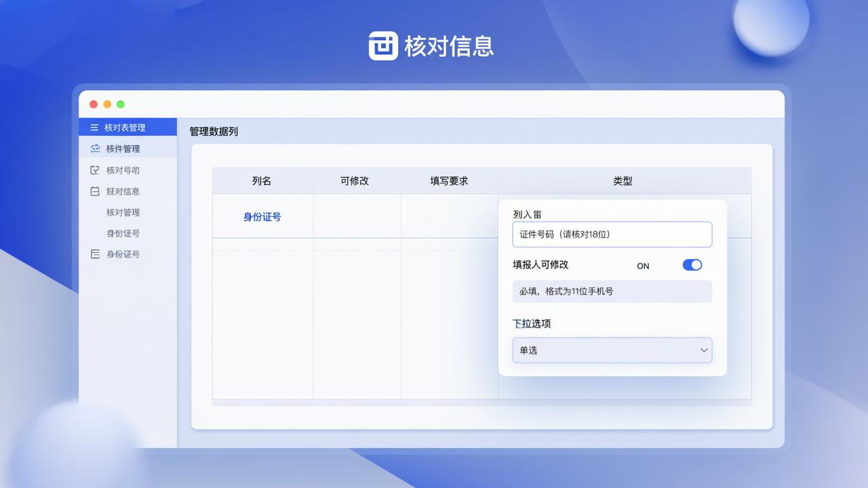Click the hamburger icon beside 核对表管理
Image resolution: width=868 pixels, height=488 pixels.
(94, 127)
